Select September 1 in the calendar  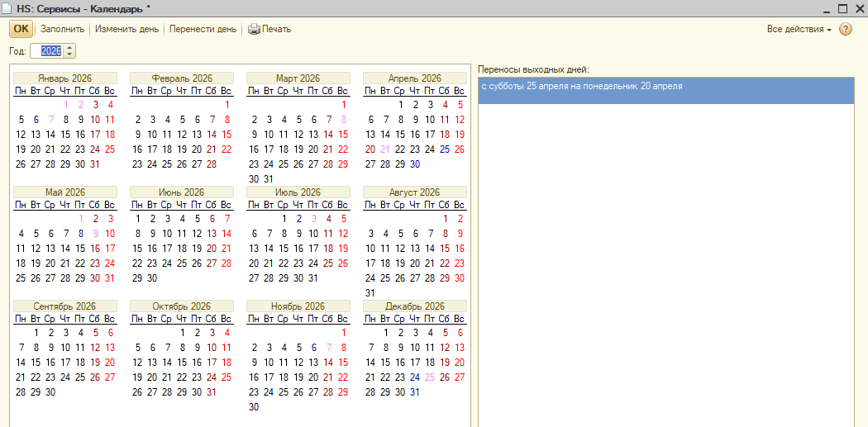coord(36,332)
